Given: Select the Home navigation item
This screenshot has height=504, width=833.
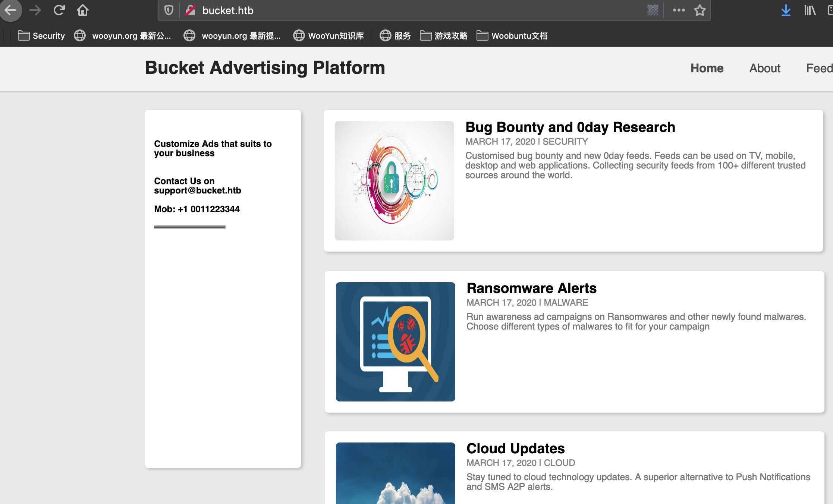Looking at the screenshot, I should (707, 68).
